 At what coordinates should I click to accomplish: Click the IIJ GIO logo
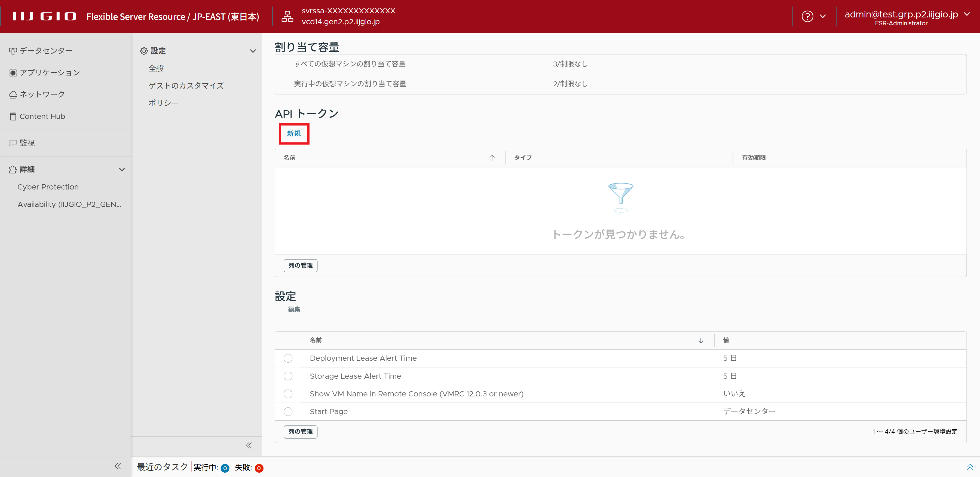44,16
